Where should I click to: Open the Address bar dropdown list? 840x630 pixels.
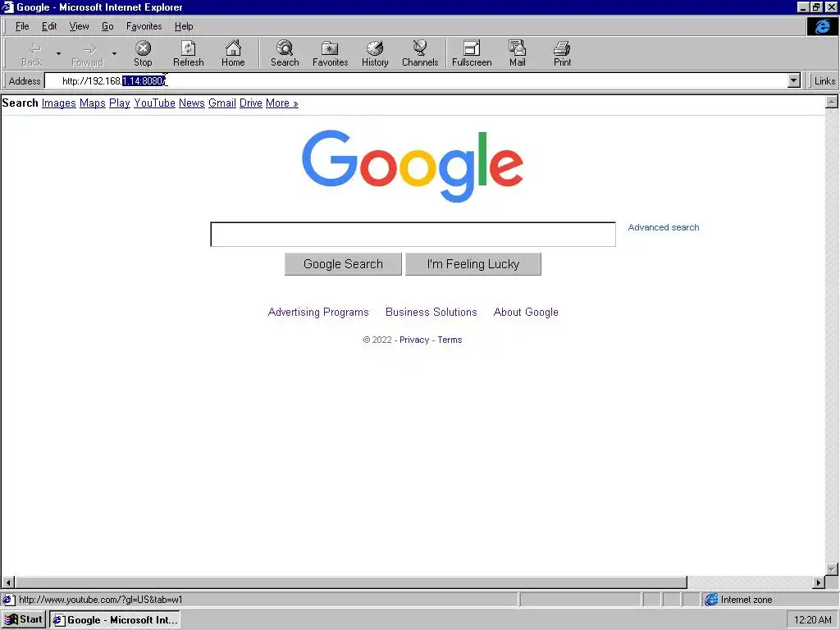click(x=794, y=81)
